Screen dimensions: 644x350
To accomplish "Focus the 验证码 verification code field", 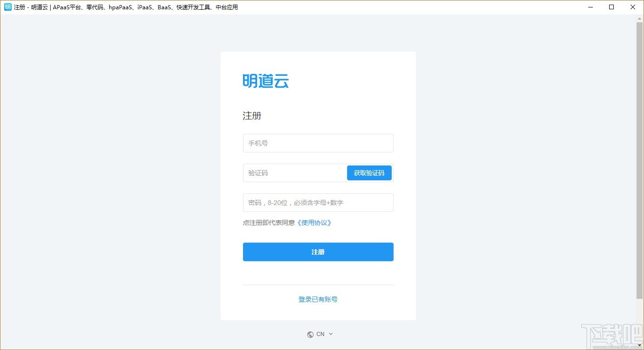I will [295, 173].
